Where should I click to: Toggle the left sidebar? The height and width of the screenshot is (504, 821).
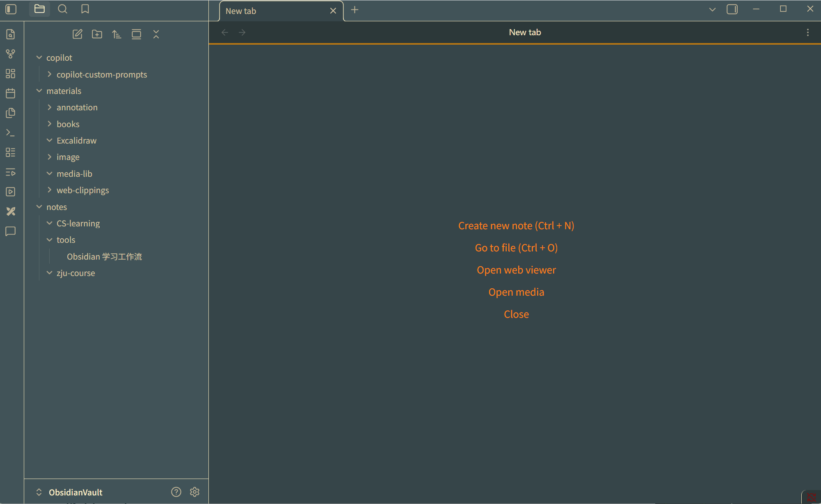coord(11,9)
